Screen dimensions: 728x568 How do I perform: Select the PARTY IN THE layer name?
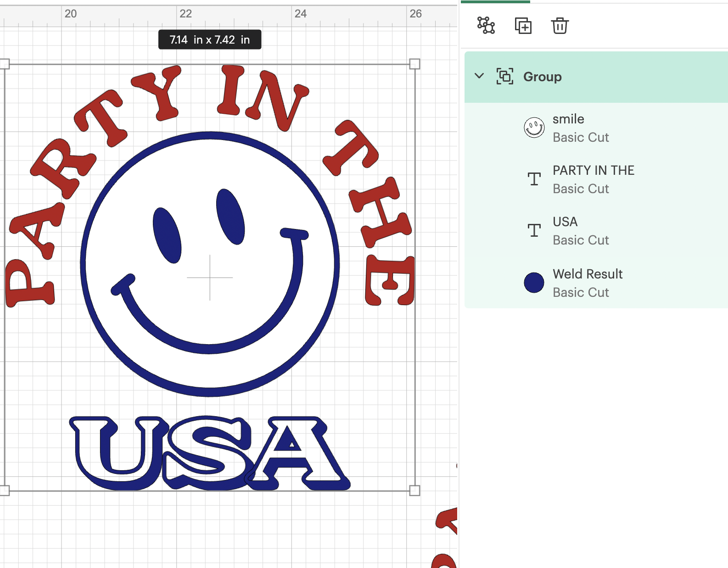(593, 170)
